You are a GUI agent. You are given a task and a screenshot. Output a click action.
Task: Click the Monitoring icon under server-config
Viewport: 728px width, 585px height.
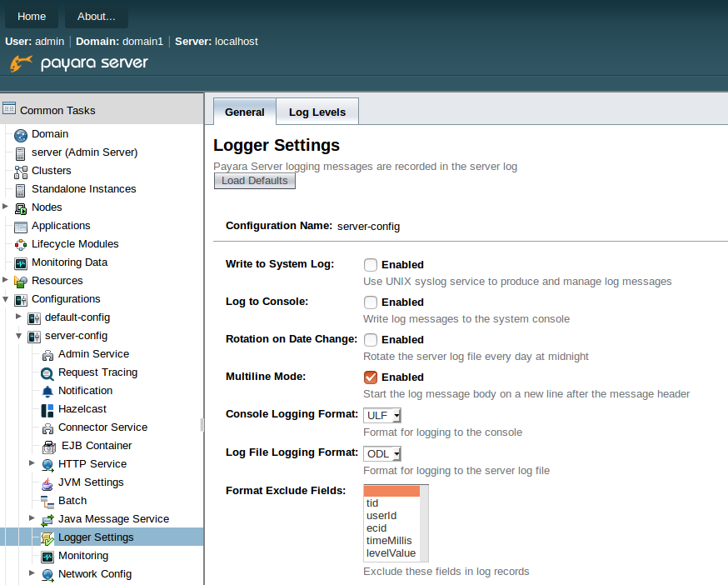pos(47,557)
